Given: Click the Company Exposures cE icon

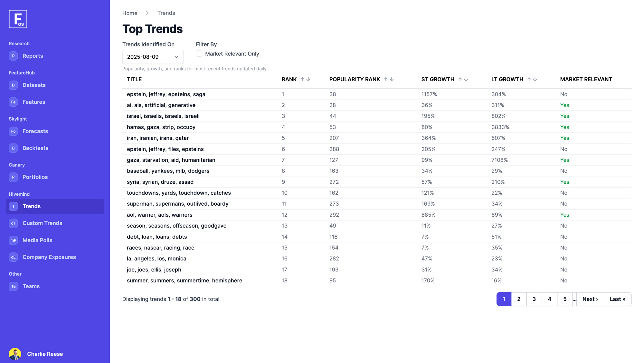Looking at the screenshot, I should [13, 257].
